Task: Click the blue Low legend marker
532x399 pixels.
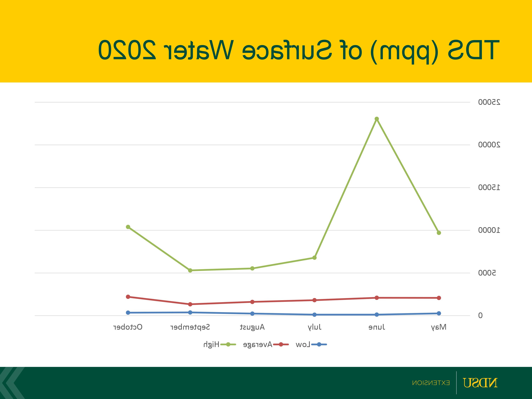Action: tap(319, 345)
